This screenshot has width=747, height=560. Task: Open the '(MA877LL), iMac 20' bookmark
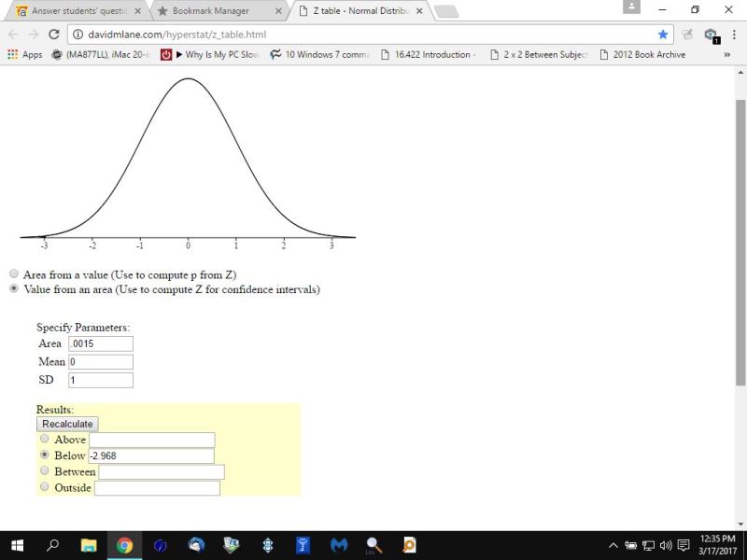coord(101,55)
